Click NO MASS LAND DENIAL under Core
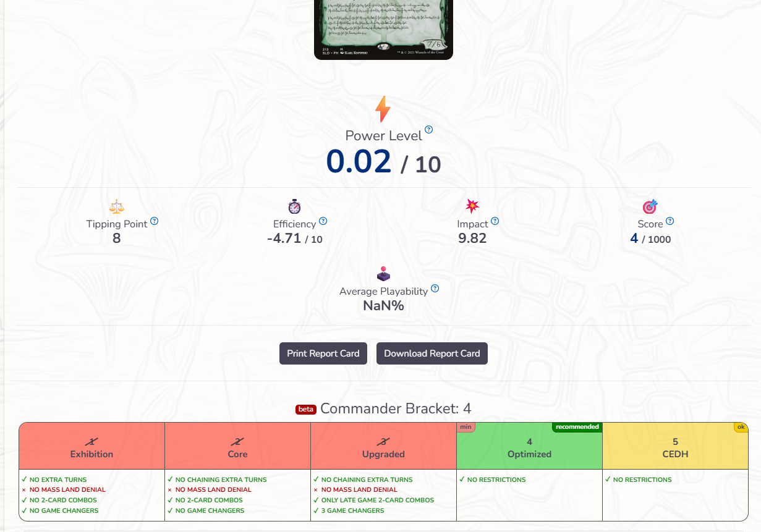This screenshot has width=761, height=532. 213,490
